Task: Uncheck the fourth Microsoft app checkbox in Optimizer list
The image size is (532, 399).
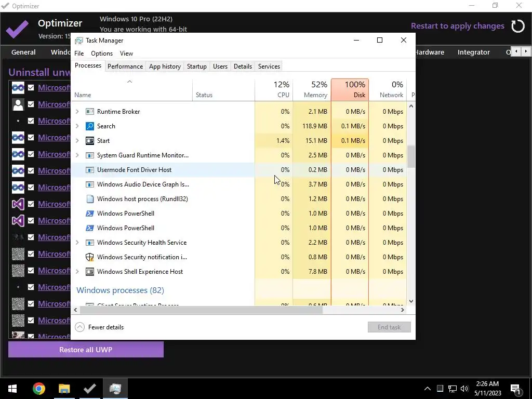Action: coord(31,137)
